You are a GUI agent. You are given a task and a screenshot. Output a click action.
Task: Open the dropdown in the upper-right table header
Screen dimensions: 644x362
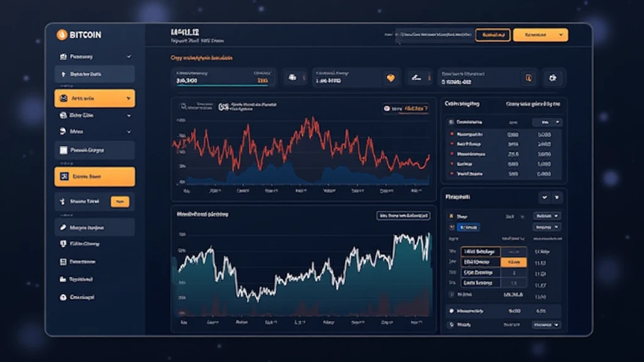547,122
